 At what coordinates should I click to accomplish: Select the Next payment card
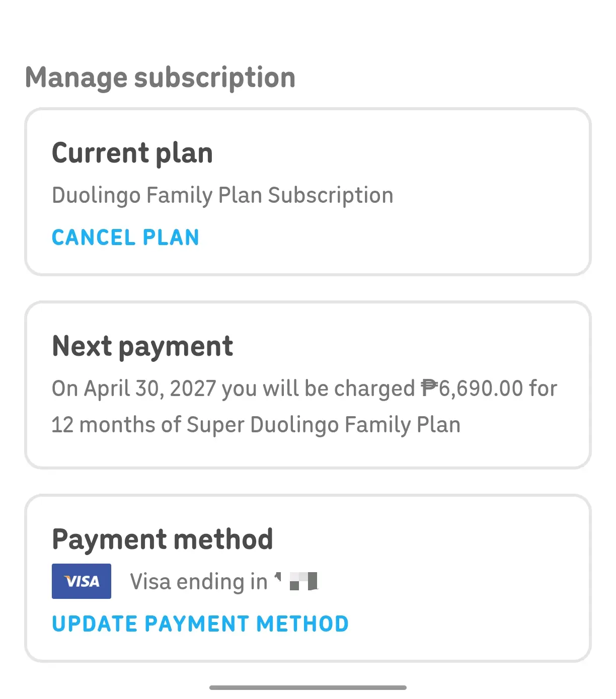pyautogui.click(x=308, y=385)
